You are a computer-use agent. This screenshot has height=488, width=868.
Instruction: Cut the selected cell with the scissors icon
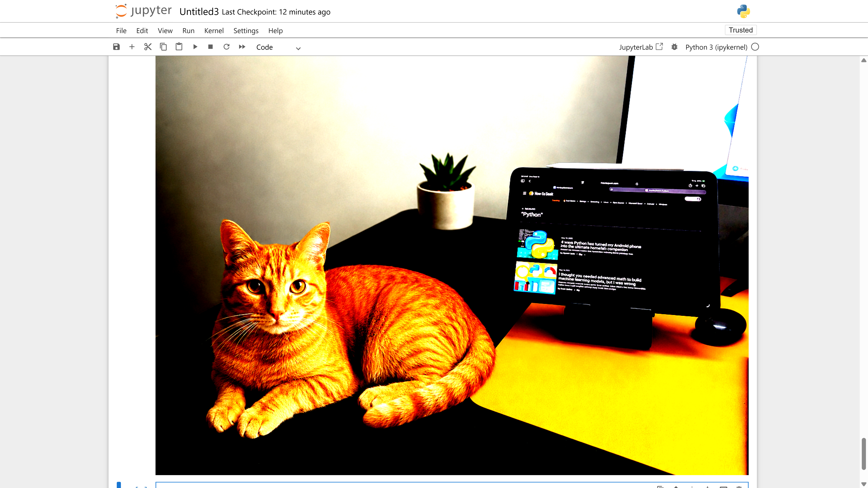(x=148, y=47)
